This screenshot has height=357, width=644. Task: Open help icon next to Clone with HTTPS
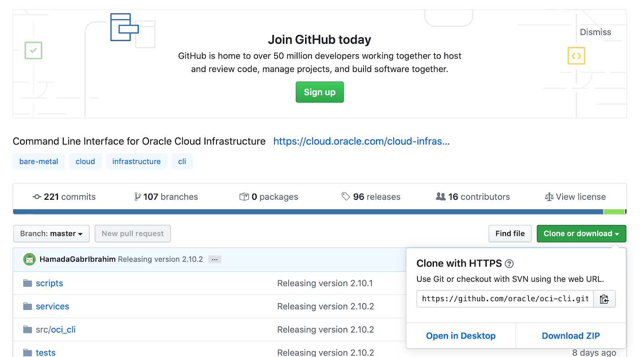tap(509, 264)
